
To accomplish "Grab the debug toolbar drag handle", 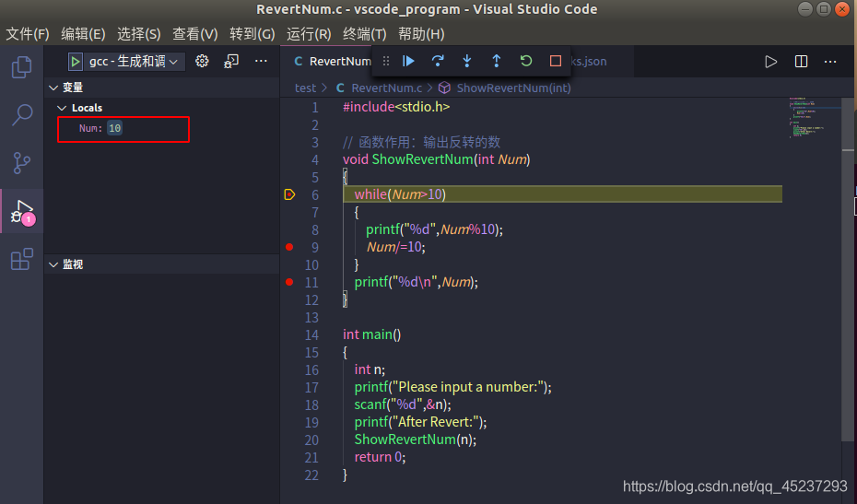I will point(386,61).
